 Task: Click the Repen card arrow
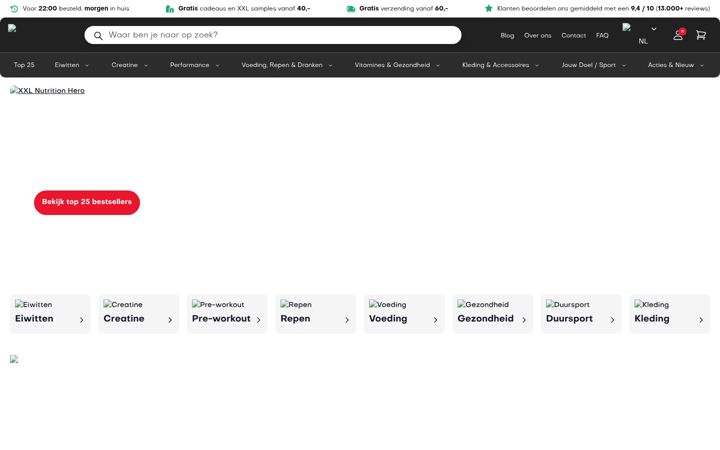pos(347,320)
